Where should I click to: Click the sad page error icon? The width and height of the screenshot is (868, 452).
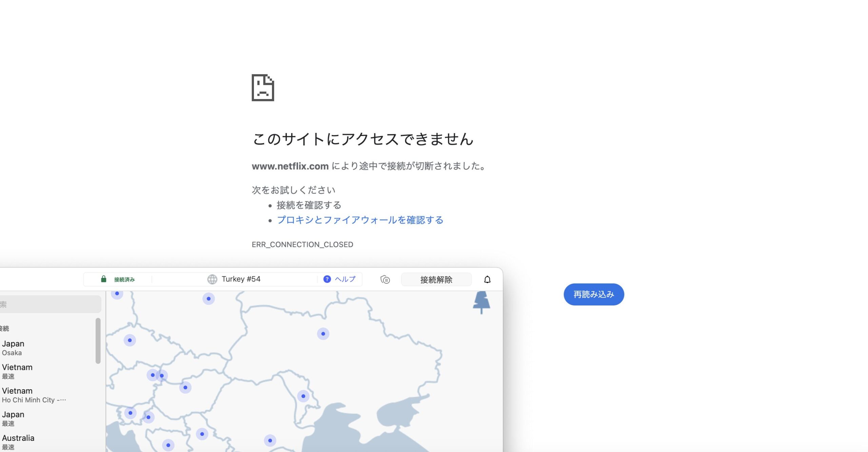click(x=263, y=87)
